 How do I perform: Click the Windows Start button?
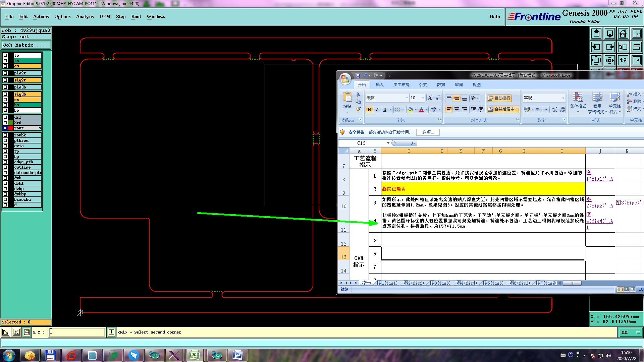pos(9,355)
